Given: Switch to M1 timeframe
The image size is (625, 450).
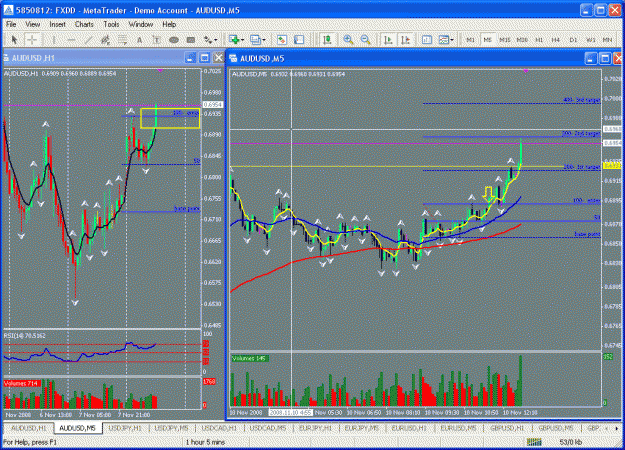Looking at the screenshot, I should click(471, 40).
